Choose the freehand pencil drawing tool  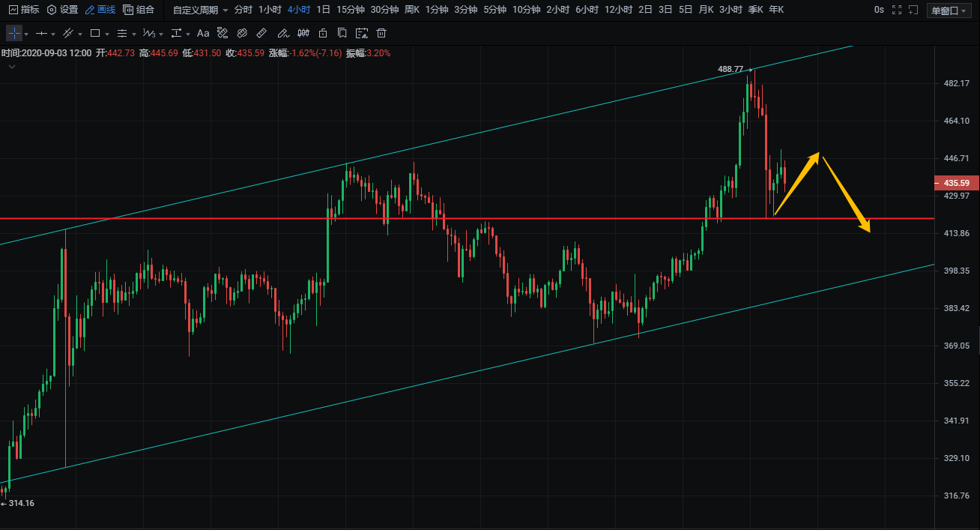click(282, 34)
